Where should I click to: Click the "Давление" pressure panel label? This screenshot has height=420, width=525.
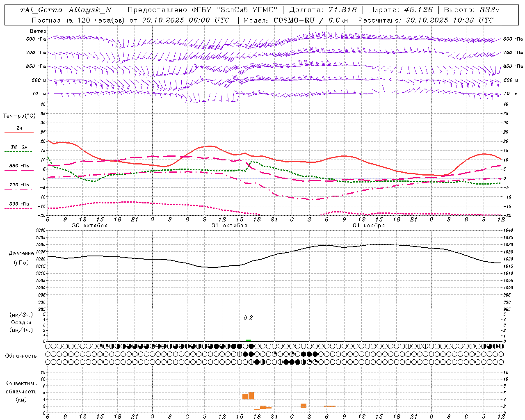pyautogui.click(x=21, y=253)
